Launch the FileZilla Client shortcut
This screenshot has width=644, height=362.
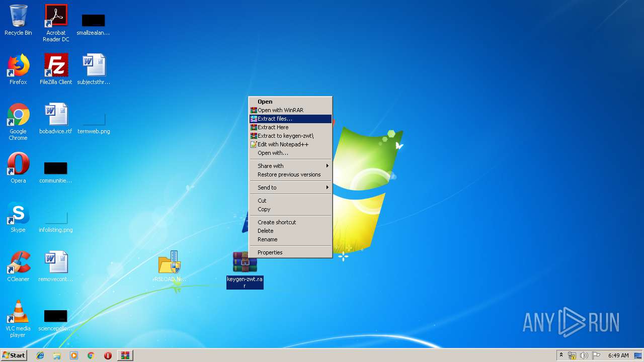pos(56,69)
